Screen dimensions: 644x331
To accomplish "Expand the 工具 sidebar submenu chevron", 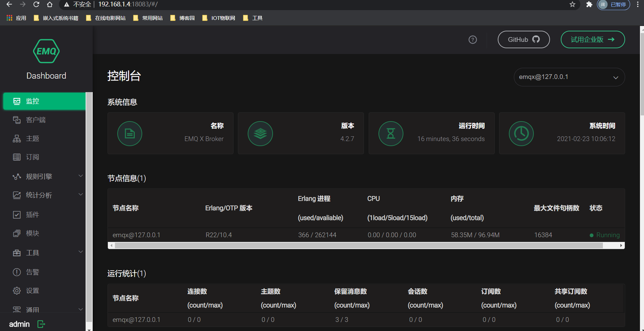I will [81, 252].
